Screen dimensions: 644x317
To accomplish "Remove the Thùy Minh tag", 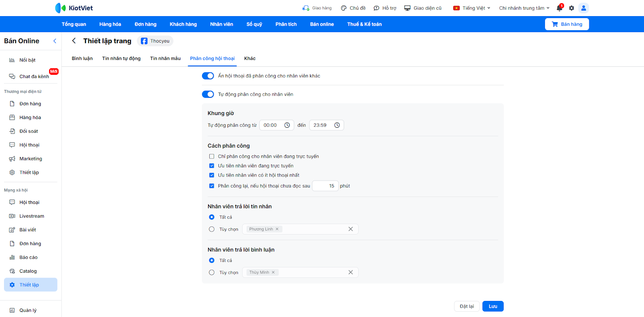I will pyautogui.click(x=273, y=272).
